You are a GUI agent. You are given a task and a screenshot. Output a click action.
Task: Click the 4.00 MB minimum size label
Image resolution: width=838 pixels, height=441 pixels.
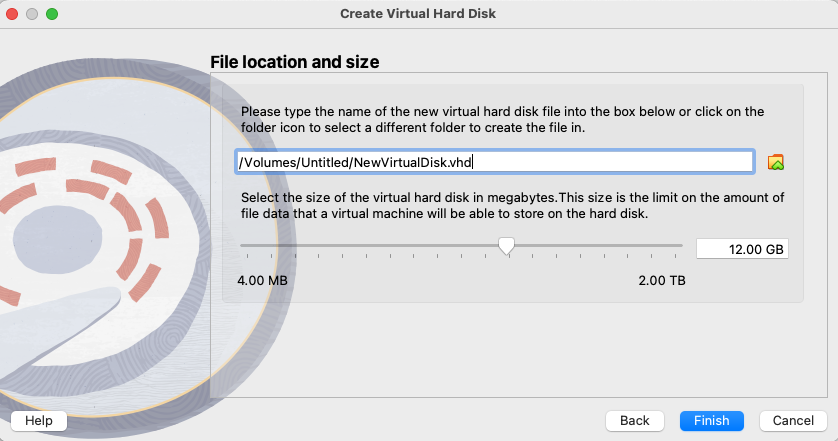click(x=262, y=281)
